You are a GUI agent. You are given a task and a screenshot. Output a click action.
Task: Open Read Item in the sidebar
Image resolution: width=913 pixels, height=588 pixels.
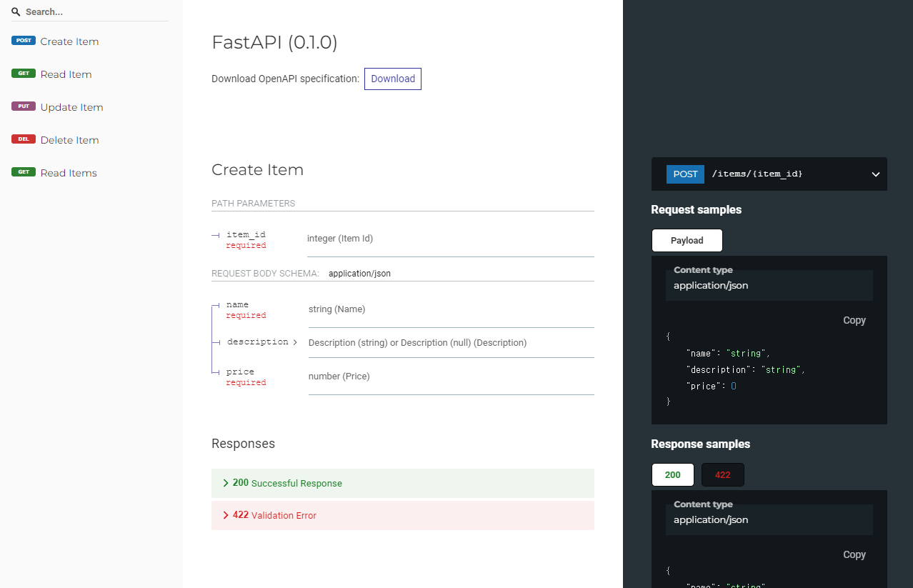(66, 74)
